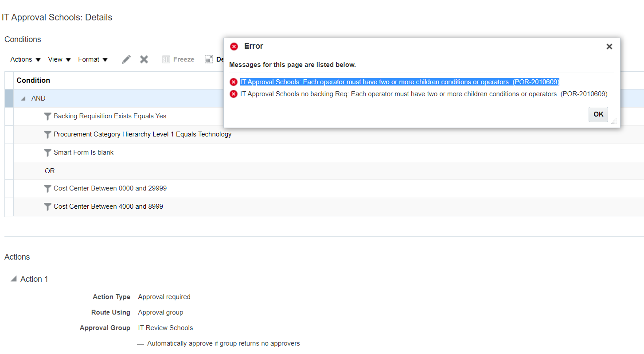Screen dimensions: 644x354
Task: Click error icon next to second POR-2010609 message
Action: pos(234,93)
